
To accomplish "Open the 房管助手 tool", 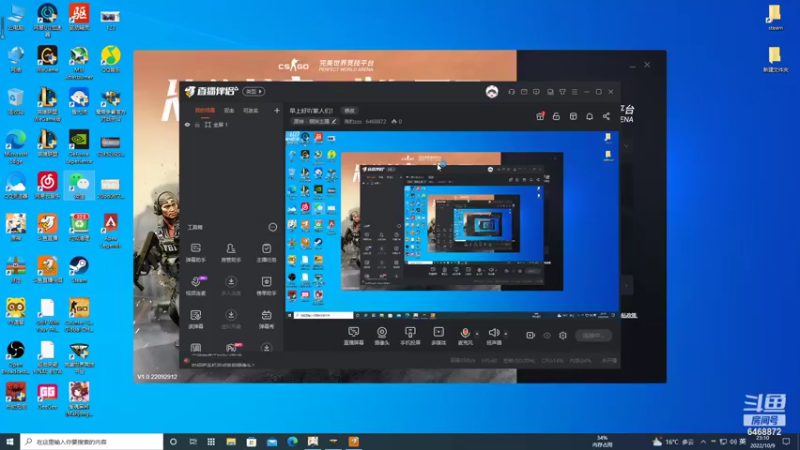I will [x=231, y=253].
